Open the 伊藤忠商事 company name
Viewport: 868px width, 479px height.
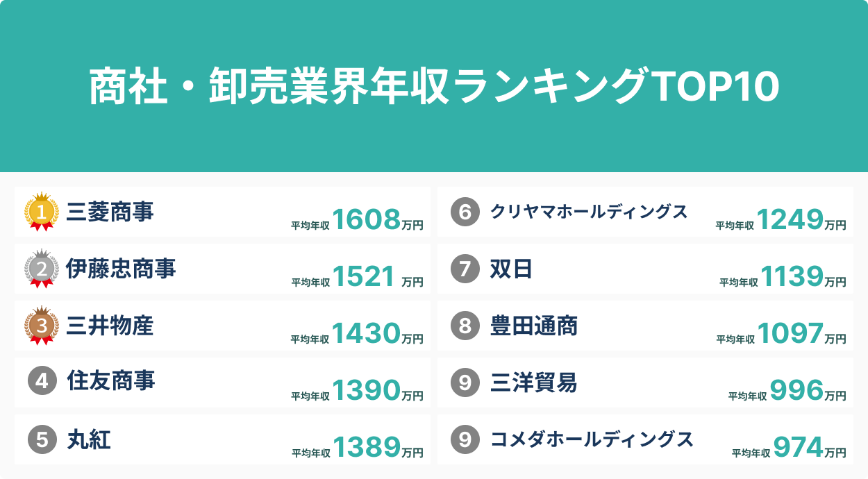click(x=121, y=269)
